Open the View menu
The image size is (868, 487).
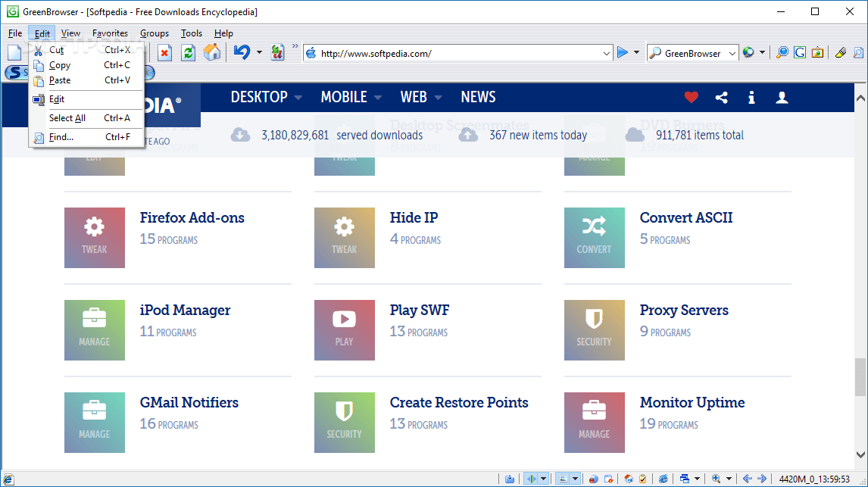(70, 33)
